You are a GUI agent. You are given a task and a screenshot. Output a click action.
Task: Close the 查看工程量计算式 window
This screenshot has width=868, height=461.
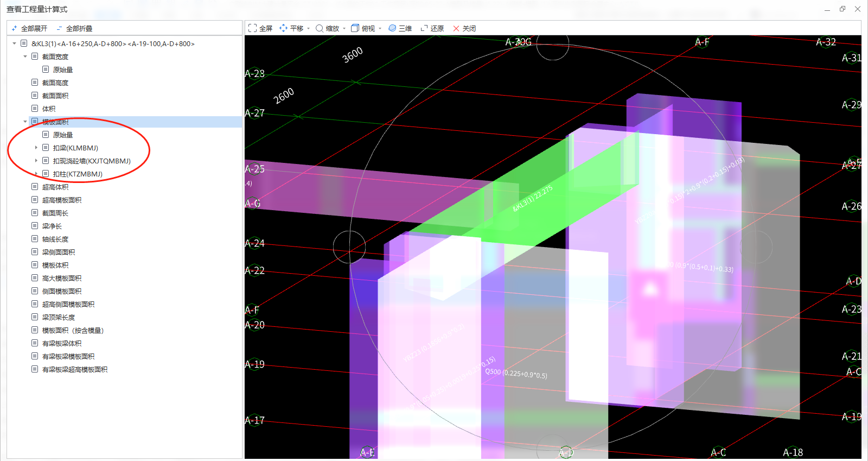click(858, 9)
